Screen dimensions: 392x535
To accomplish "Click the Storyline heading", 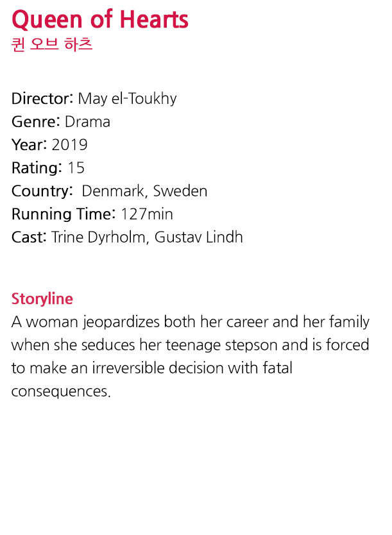I will [42, 299].
